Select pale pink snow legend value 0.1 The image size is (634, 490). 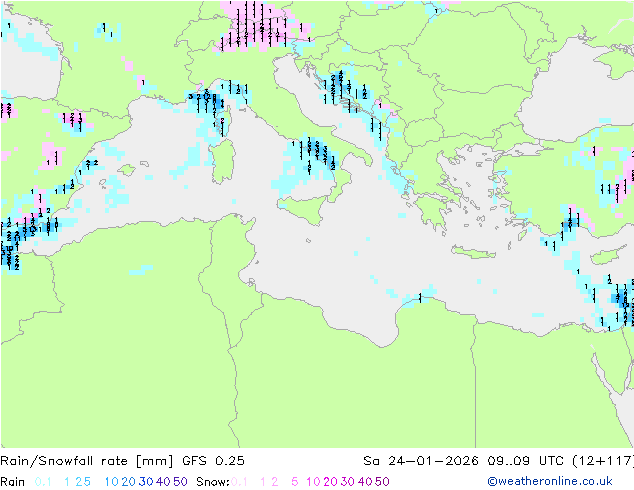[x=239, y=482]
